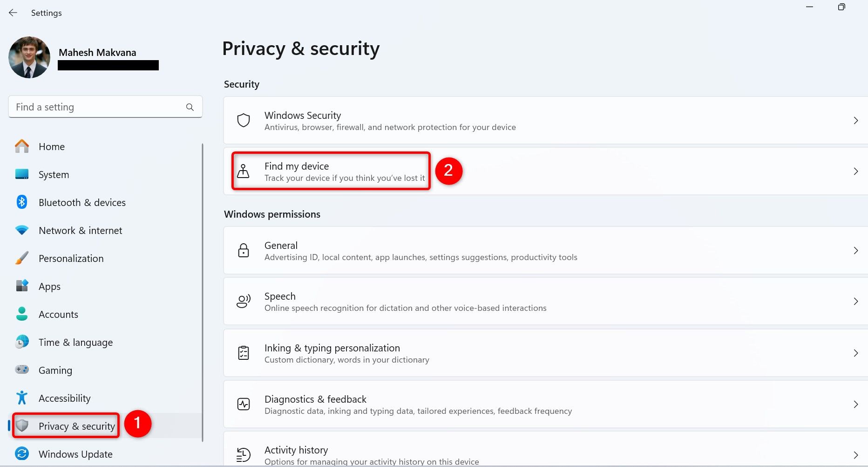Click the Inking & typing personalization clipboard icon
The height and width of the screenshot is (467, 868).
pyautogui.click(x=244, y=353)
